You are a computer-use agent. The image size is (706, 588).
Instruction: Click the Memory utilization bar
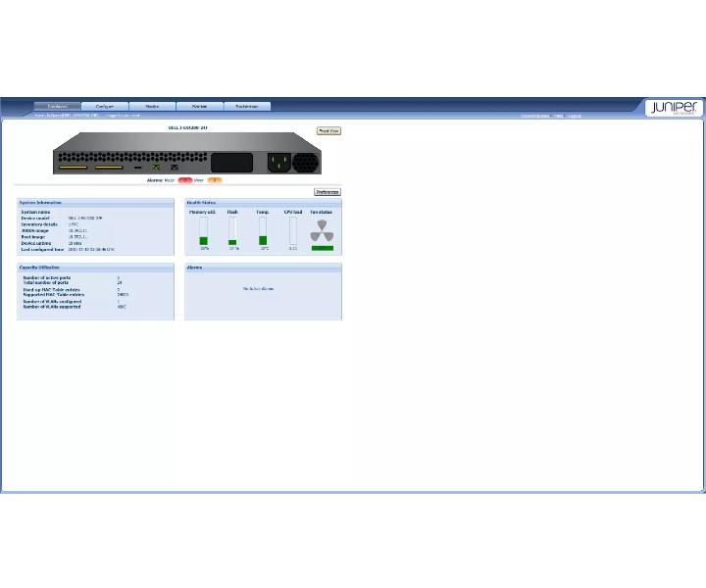tap(204, 231)
